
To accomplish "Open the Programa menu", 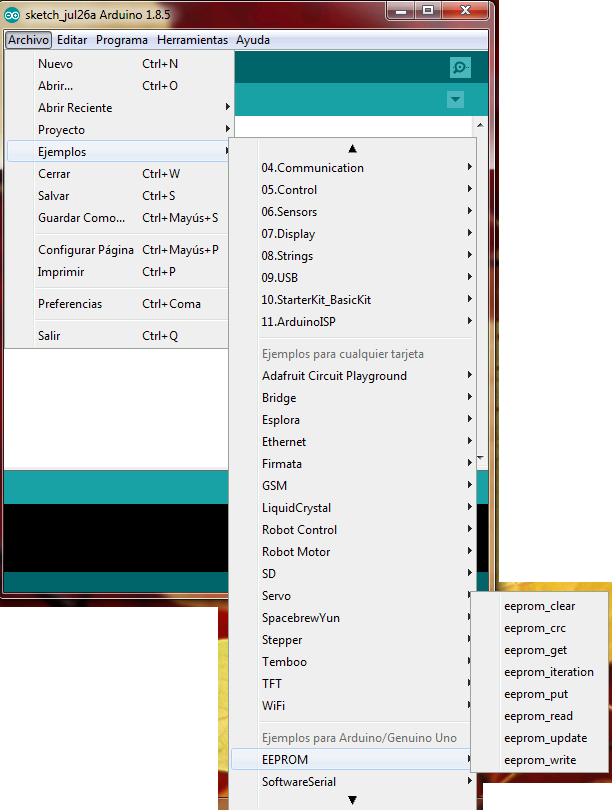I will pyautogui.click(x=122, y=40).
